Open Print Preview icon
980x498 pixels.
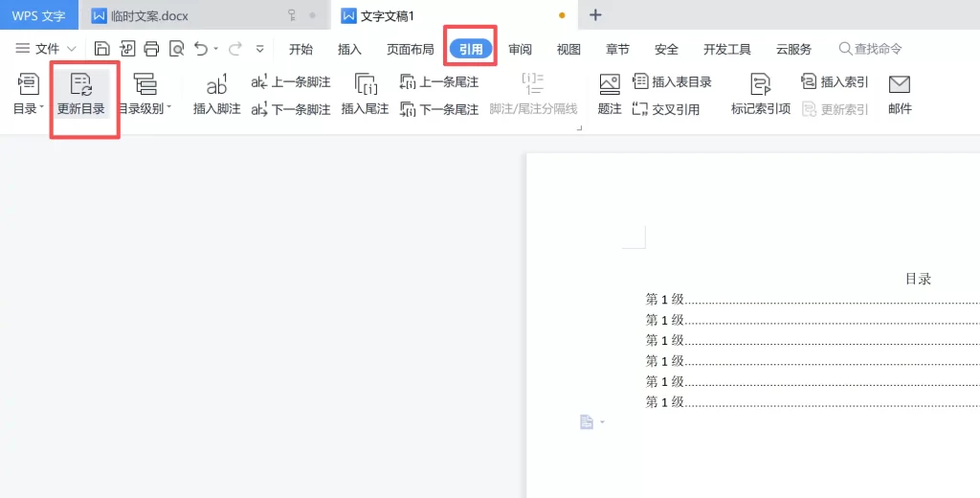point(176,49)
